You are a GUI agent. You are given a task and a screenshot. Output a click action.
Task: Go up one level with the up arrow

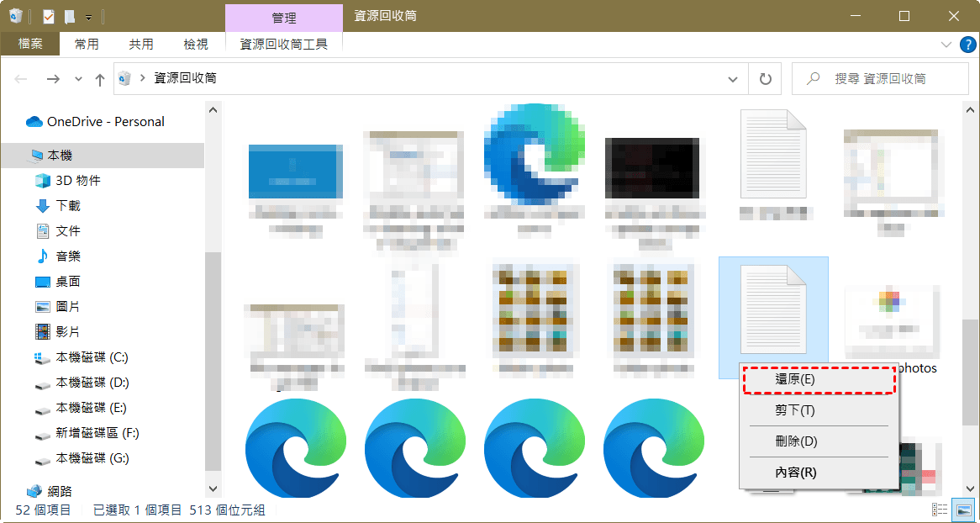(x=99, y=79)
